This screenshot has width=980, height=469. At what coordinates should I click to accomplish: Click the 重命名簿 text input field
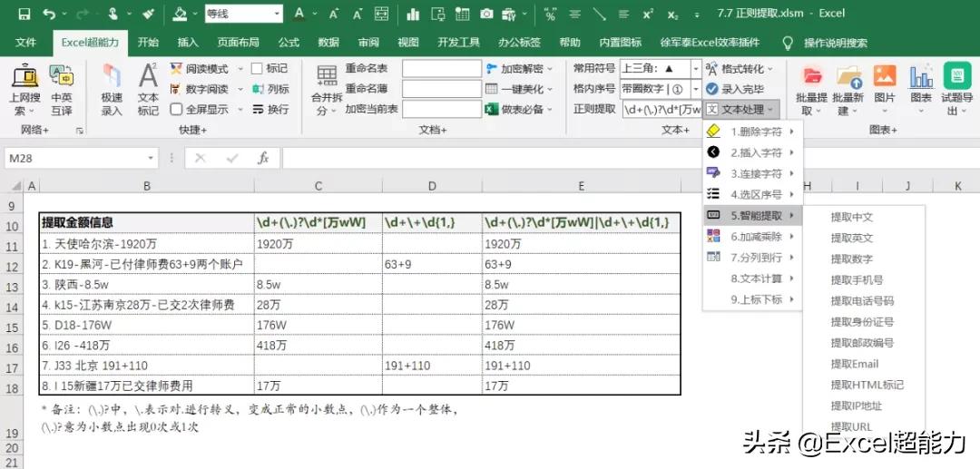point(442,89)
